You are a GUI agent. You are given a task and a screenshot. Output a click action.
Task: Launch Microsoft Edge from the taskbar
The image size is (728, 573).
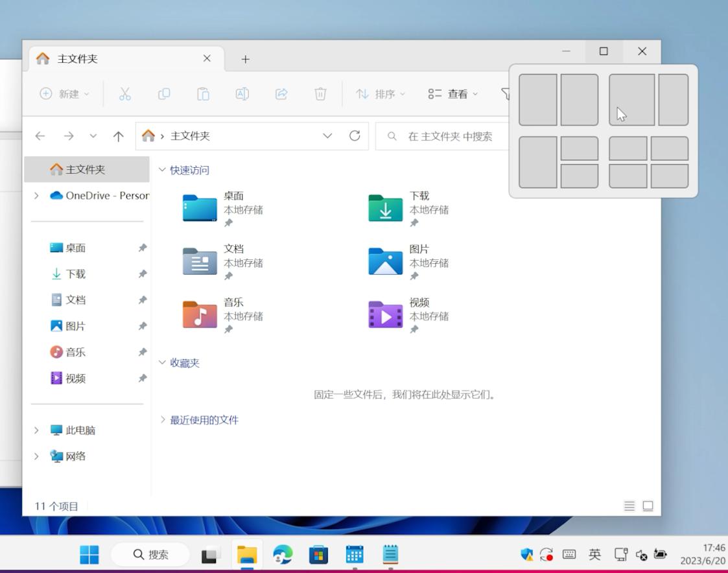coord(282,555)
